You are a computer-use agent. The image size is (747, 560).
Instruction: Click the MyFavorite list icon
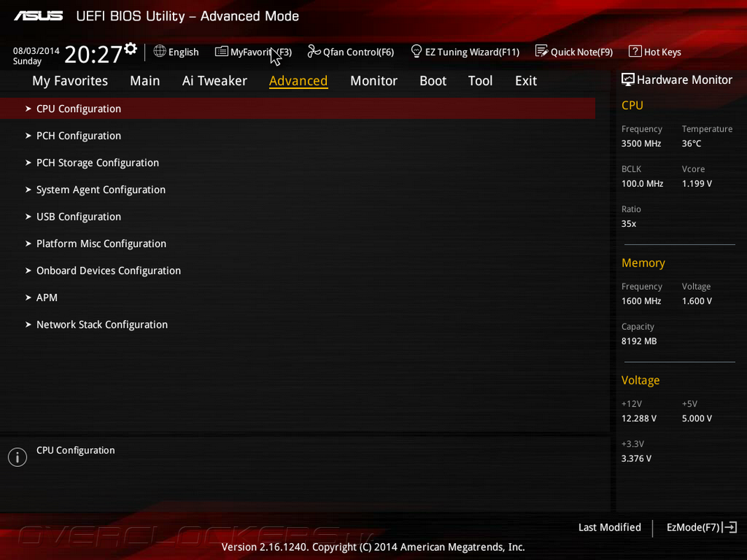click(x=221, y=51)
